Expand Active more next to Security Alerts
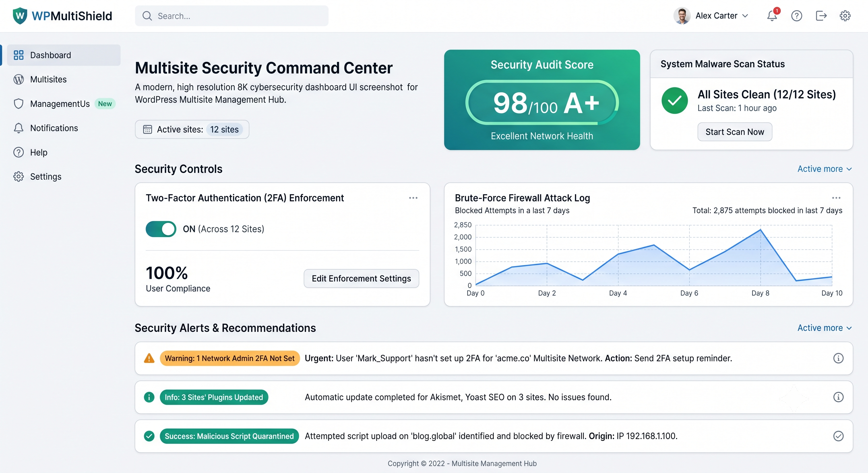The image size is (868, 473). (824, 328)
